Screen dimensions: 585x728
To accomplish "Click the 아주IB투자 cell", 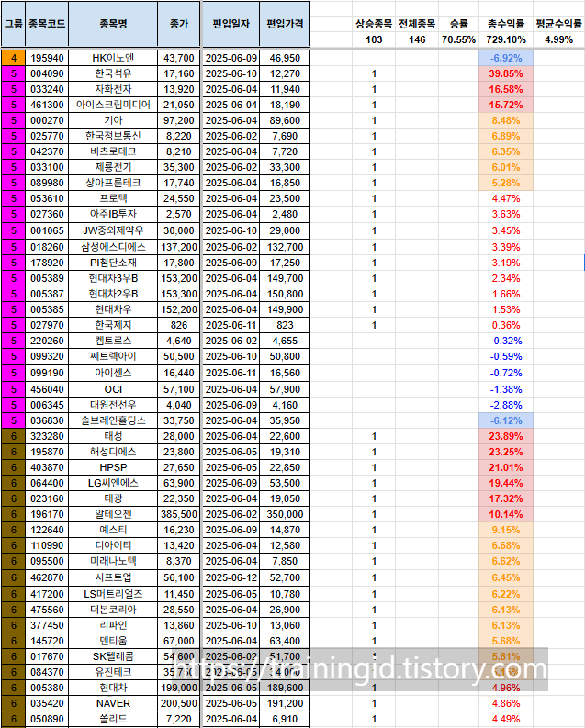I will coord(113,214).
